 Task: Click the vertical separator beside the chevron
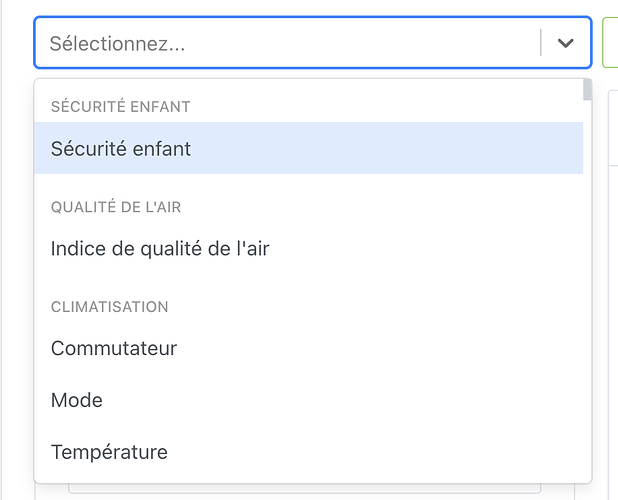pos(541,43)
